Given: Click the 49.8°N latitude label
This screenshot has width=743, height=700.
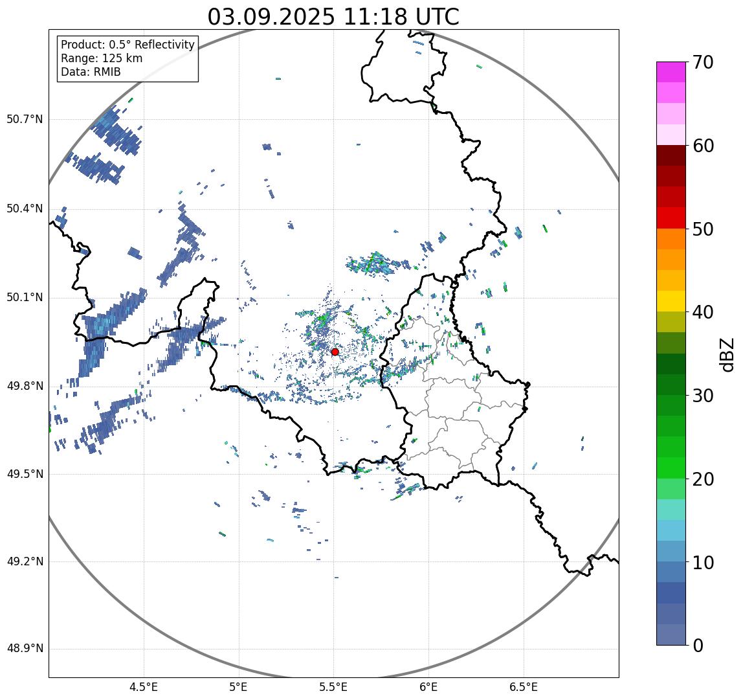Looking at the screenshot, I should 25,386.
